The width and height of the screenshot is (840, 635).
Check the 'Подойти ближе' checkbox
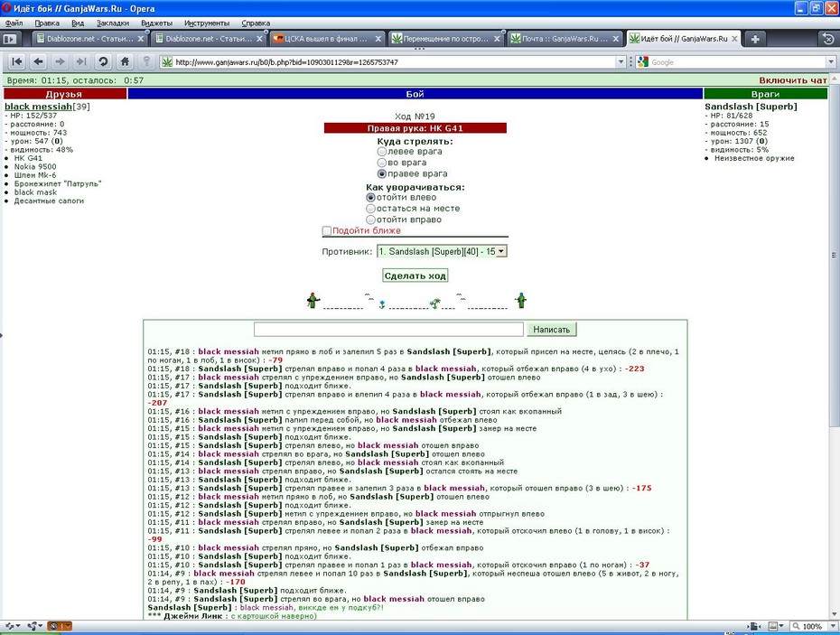[x=327, y=231]
